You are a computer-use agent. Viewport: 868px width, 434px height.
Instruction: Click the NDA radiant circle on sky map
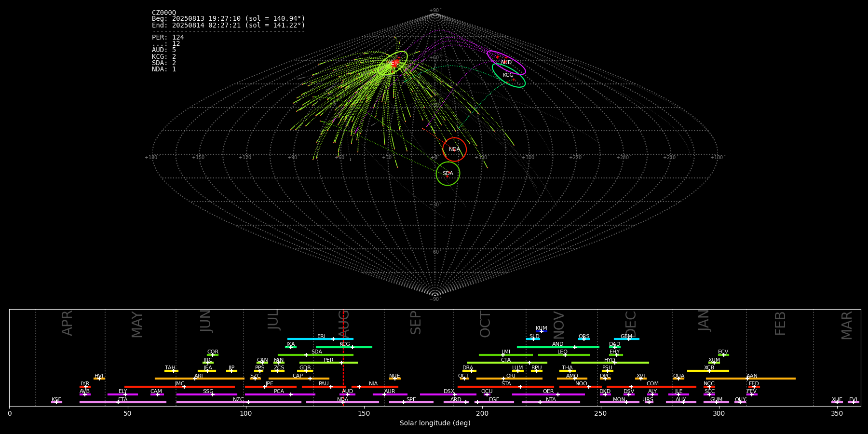[454, 149]
